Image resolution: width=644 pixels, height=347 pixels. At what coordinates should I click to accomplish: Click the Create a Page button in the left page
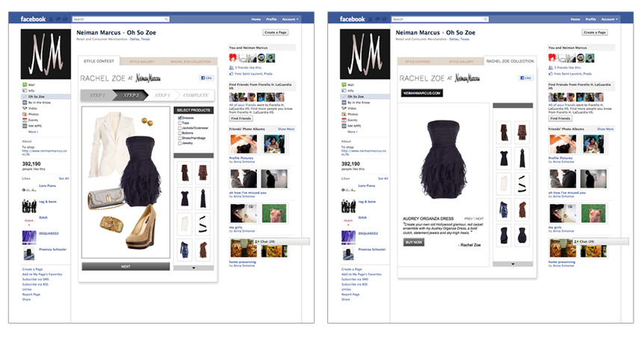275,32
